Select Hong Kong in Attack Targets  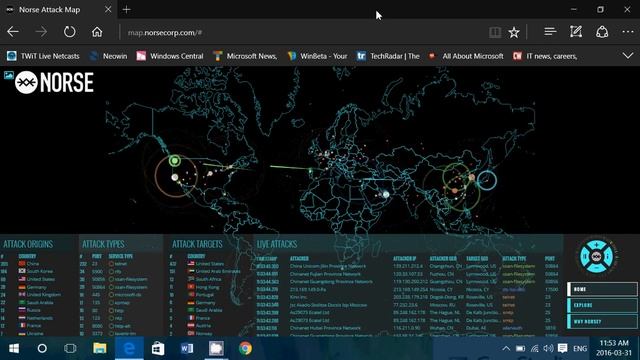point(203,287)
